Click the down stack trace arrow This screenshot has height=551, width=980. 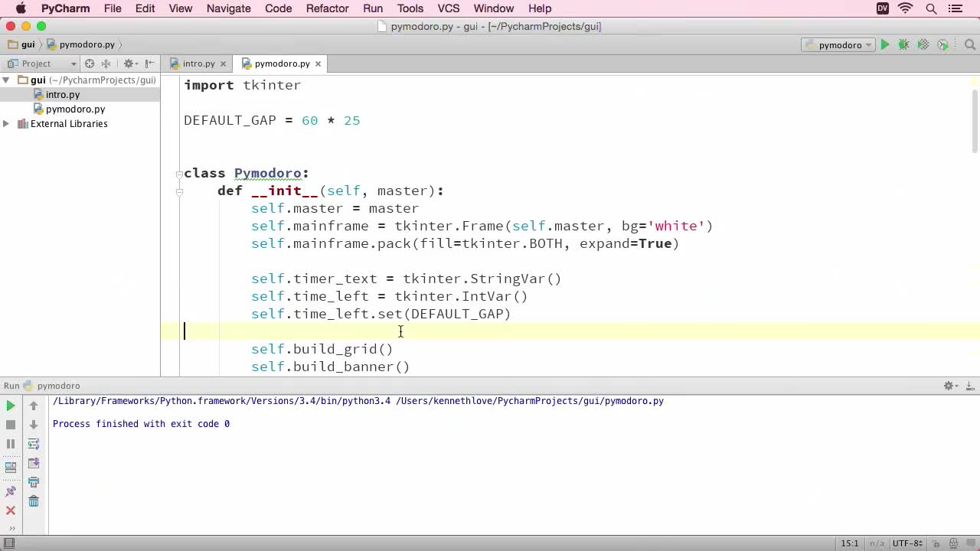tap(34, 425)
